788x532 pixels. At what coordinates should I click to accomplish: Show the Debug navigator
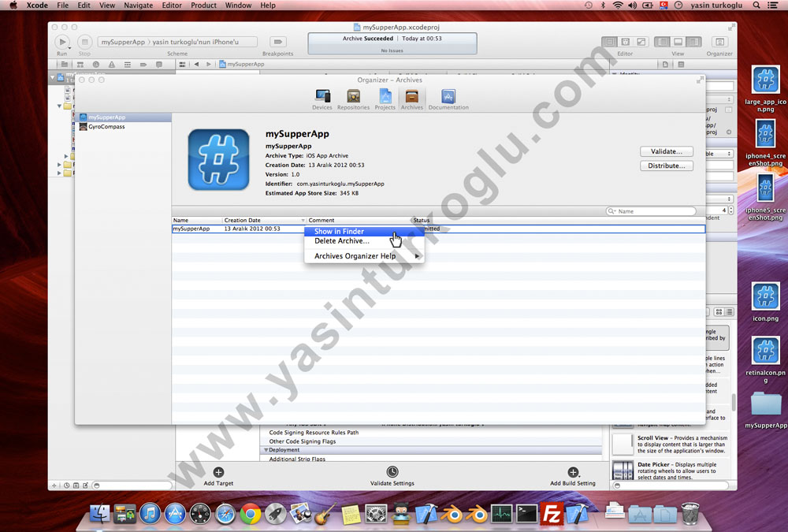(127, 65)
